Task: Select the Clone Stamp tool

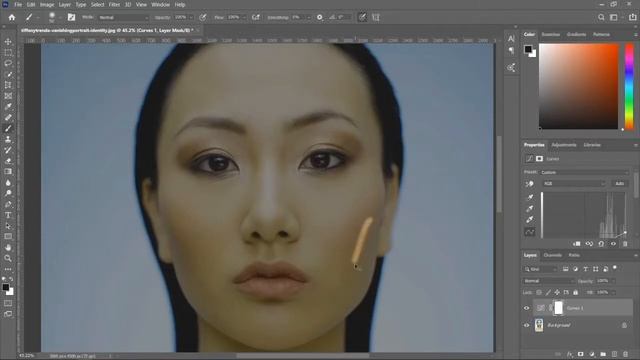Action: tap(8, 139)
